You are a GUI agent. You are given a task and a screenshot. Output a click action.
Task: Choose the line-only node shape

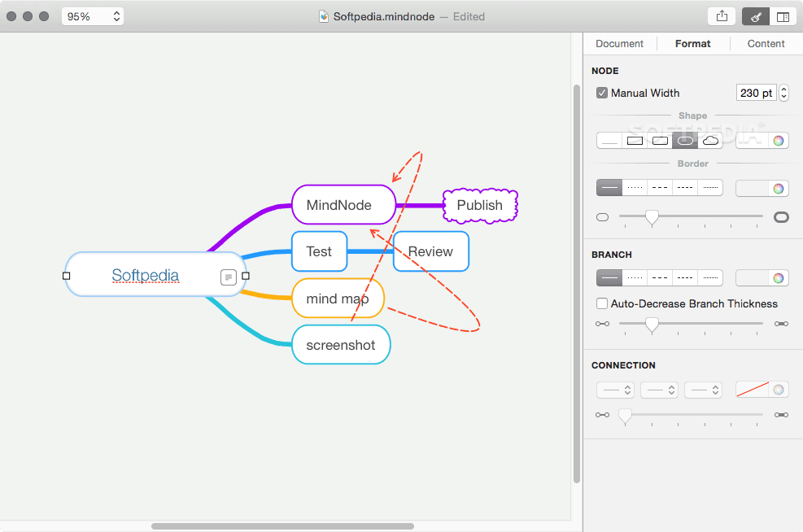609,141
